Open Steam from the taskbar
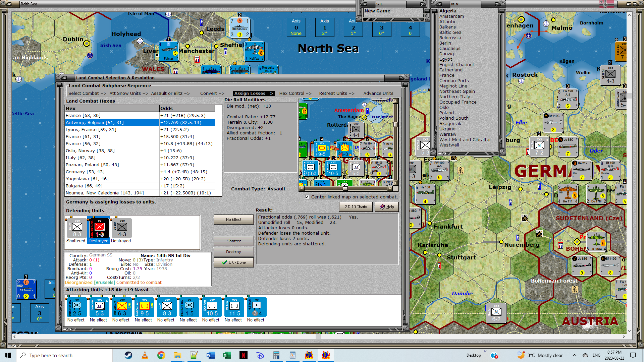This screenshot has width=644, height=362. click(128, 355)
